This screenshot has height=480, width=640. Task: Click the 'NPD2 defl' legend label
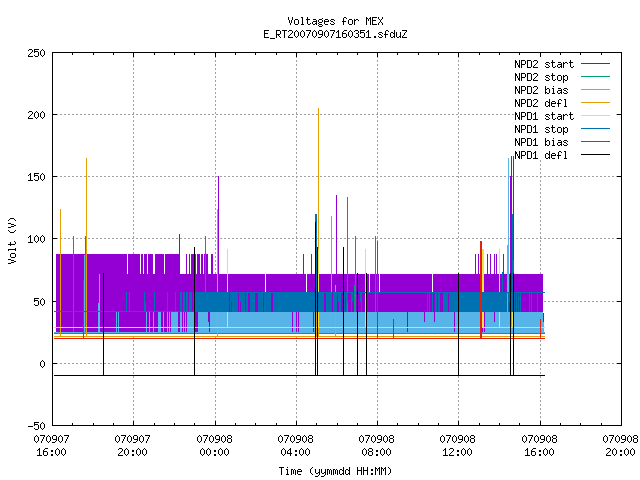pyautogui.click(x=541, y=103)
